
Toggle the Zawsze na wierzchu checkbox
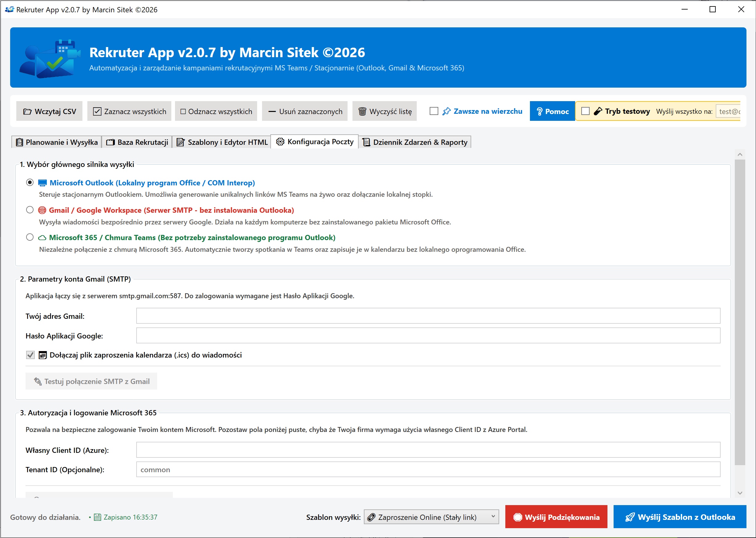click(434, 111)
